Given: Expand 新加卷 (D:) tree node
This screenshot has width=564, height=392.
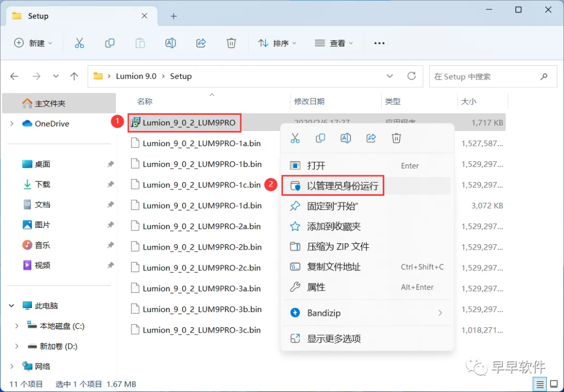Looking at the screenshot, I should pyautogui.click(x=17, y=346).
